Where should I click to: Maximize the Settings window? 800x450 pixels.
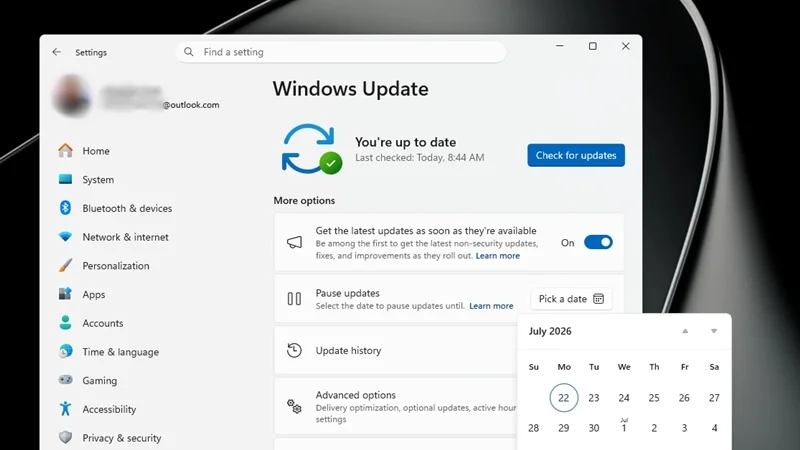(x=592, y=46)
